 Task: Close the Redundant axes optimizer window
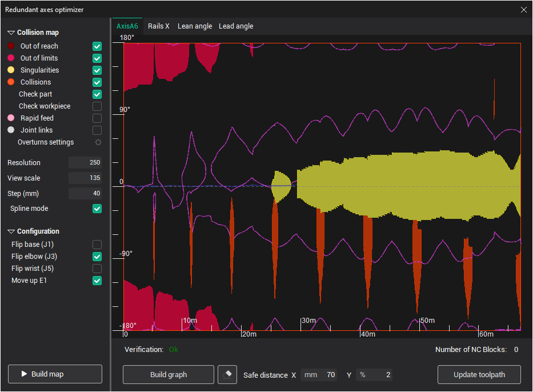click(x=524, y=9)
